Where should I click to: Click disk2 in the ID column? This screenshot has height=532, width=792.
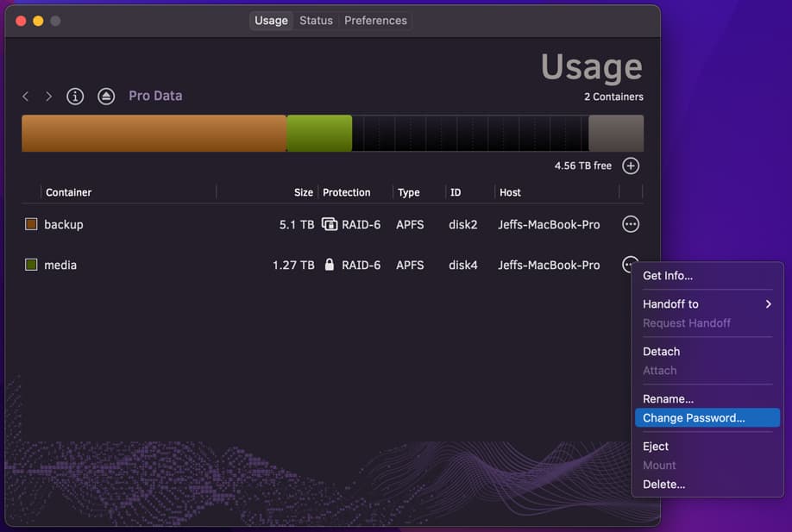pos(463,224)
